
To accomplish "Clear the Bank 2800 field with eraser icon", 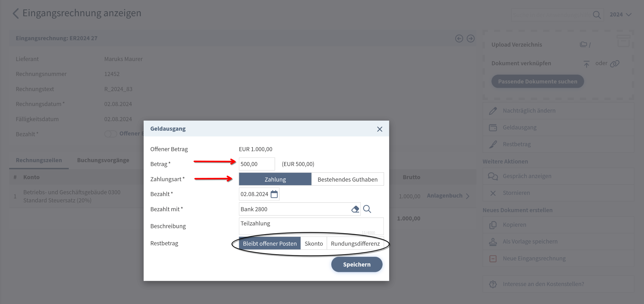I will click(355, 209).
